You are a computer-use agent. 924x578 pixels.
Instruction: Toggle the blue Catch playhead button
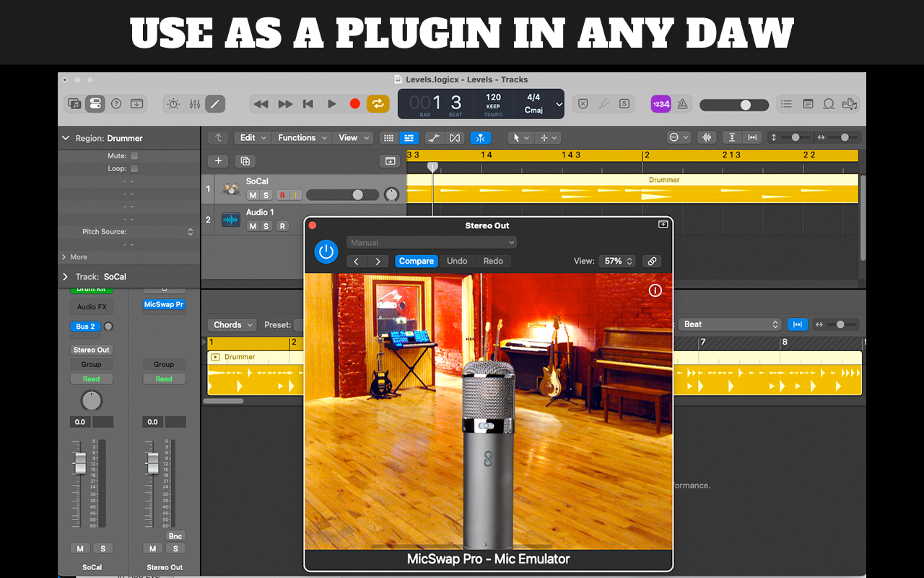[480, 138]
